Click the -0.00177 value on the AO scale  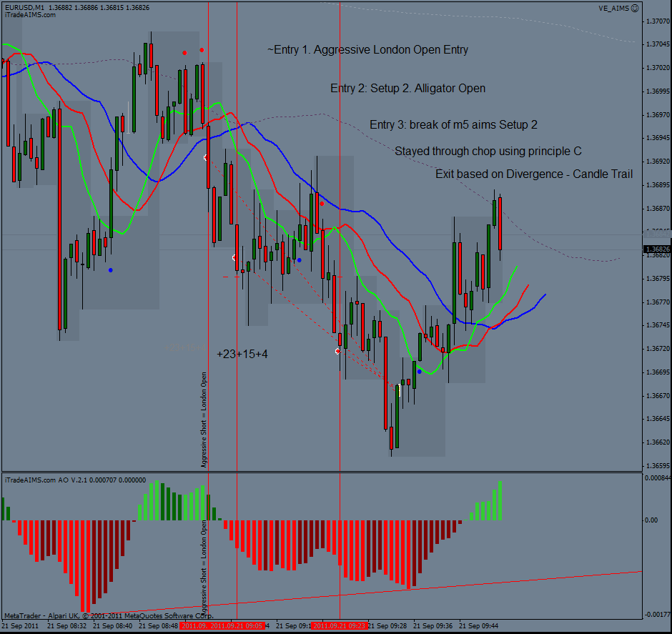[x=658, y=614]
